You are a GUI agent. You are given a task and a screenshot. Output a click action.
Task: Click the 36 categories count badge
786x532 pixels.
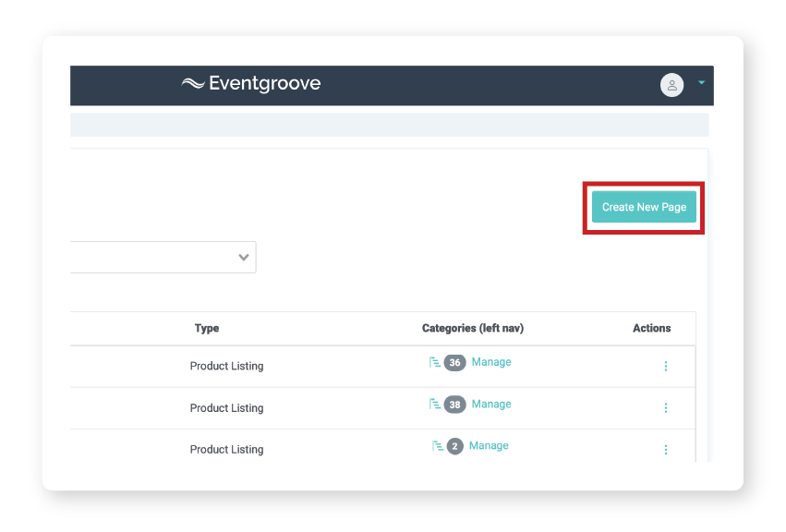tap(454, 363)
